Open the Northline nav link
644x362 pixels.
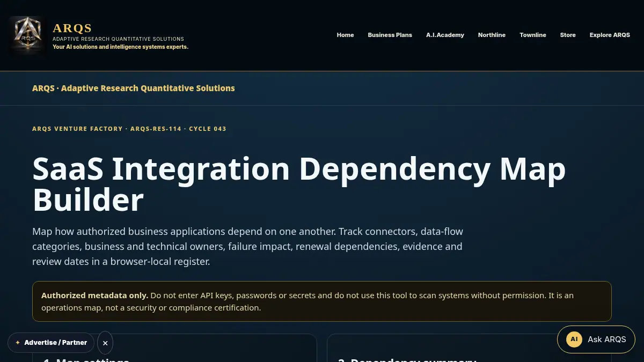[492, 35]
